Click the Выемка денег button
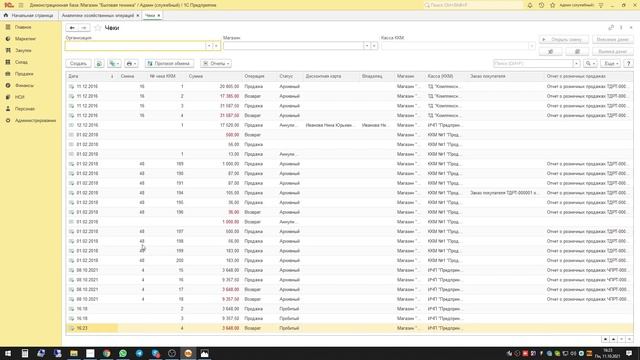 pyautogui.click(x=613, y=52)
